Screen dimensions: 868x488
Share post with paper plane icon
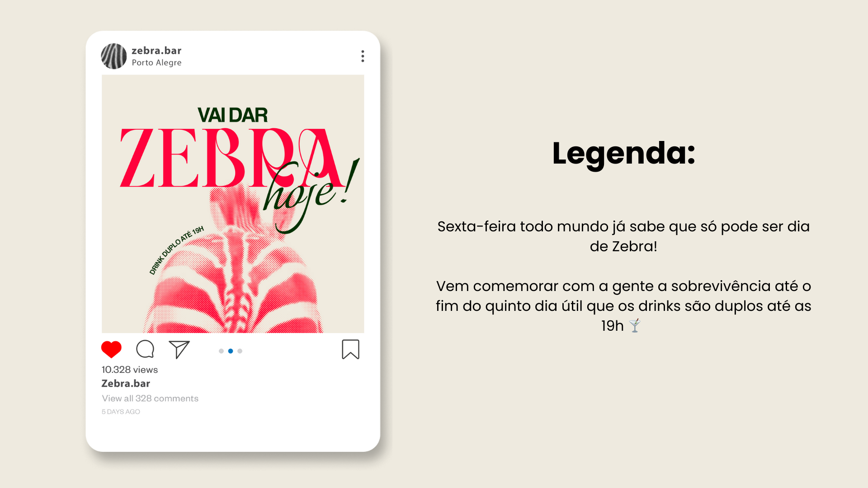tap(179, 350)
